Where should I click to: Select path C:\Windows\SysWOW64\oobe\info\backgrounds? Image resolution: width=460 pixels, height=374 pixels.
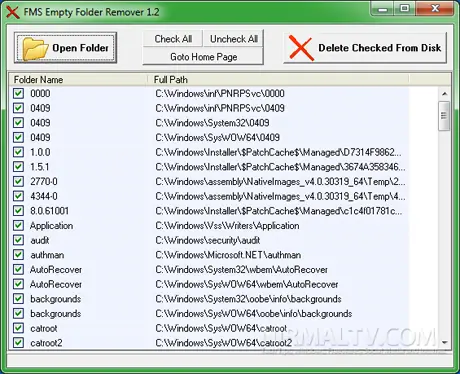pyautogui.click(x=253, y=313)
